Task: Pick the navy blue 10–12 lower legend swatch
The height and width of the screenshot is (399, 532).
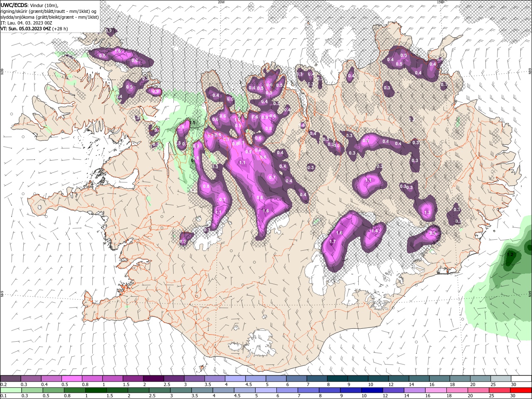Action: click(x=372, y=390)
